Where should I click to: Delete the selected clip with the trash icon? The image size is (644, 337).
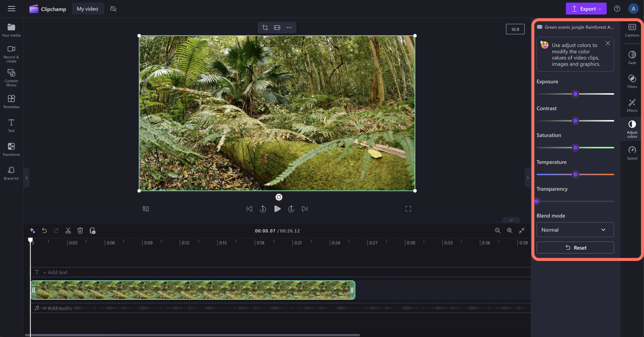[x=80, y=230]
